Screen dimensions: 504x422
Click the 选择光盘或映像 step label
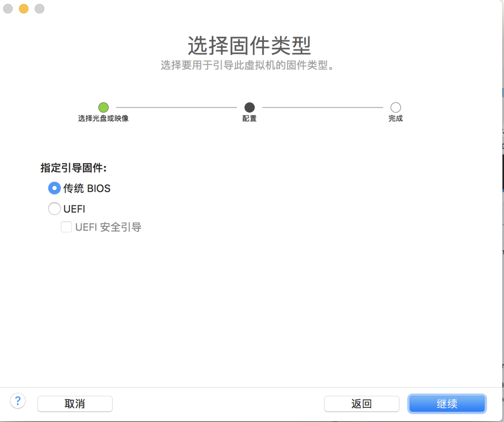pyautogui.click(x=103, y=118)
